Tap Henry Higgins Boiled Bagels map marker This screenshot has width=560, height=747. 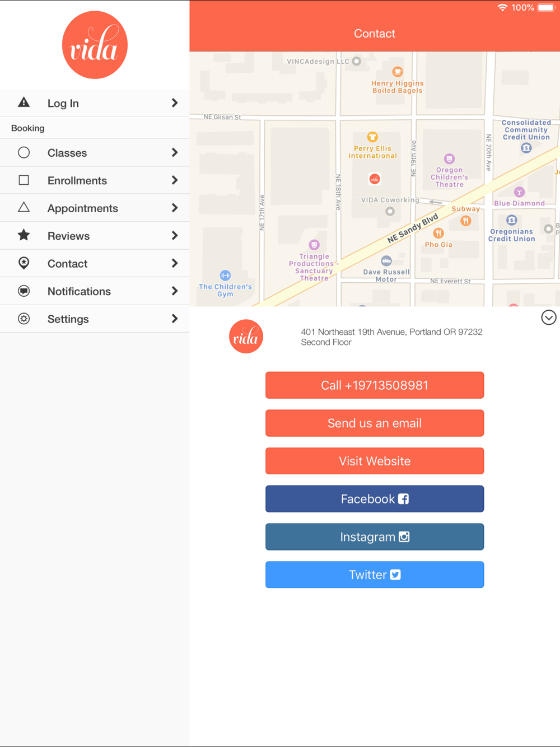coord(398,72)
